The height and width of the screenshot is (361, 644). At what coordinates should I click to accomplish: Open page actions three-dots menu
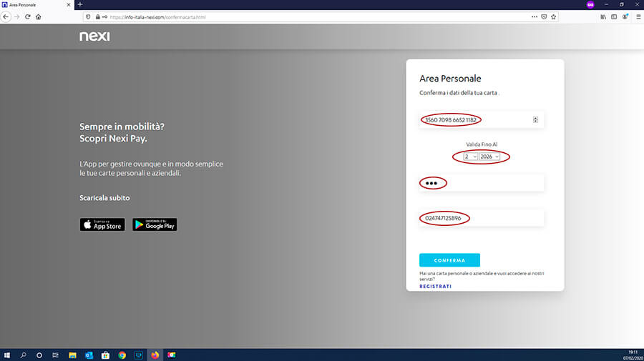coord(535,17)
